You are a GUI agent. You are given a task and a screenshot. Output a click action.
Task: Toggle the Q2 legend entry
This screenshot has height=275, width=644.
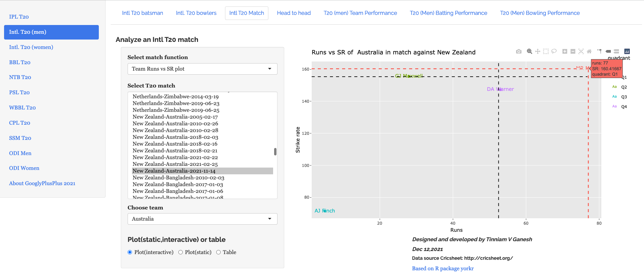pyautogui.click(x=624, y=87)
